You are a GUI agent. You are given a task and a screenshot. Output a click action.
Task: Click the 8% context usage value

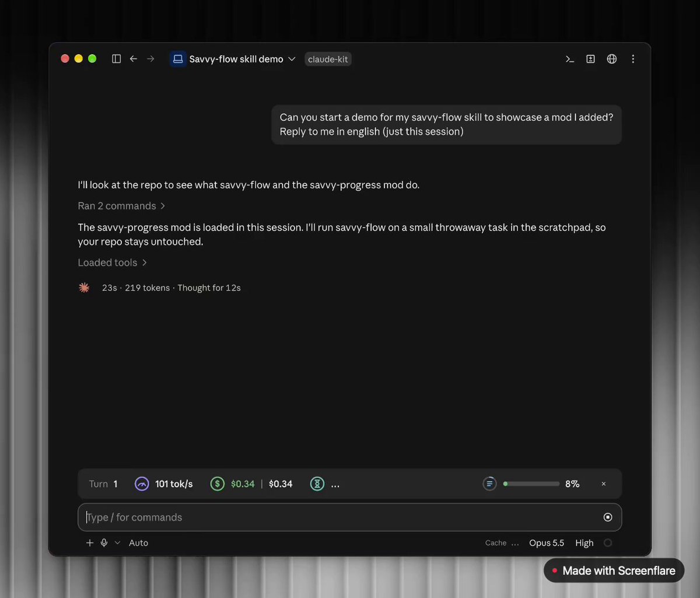[x=572, y=484]
